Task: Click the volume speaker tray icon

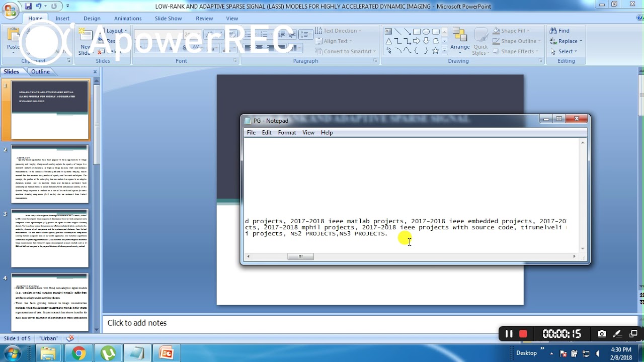Action: pos(598,353)
